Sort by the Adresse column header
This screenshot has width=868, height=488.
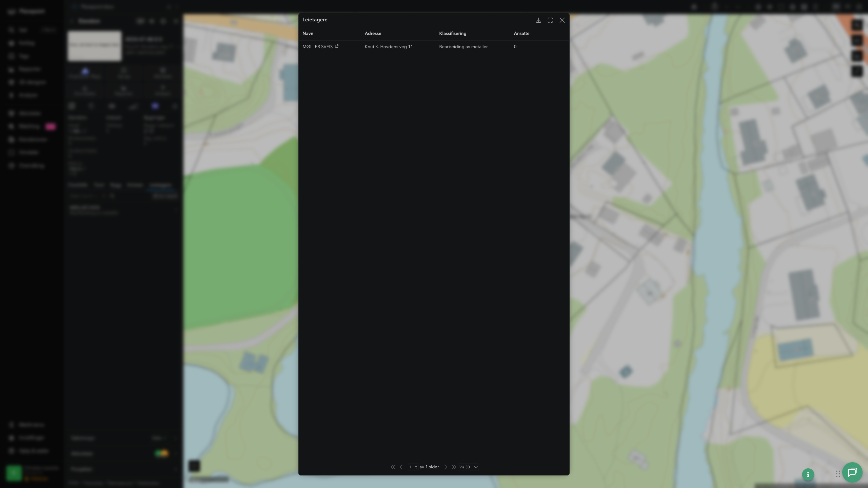pyautogui.click(x=373, y=33)
